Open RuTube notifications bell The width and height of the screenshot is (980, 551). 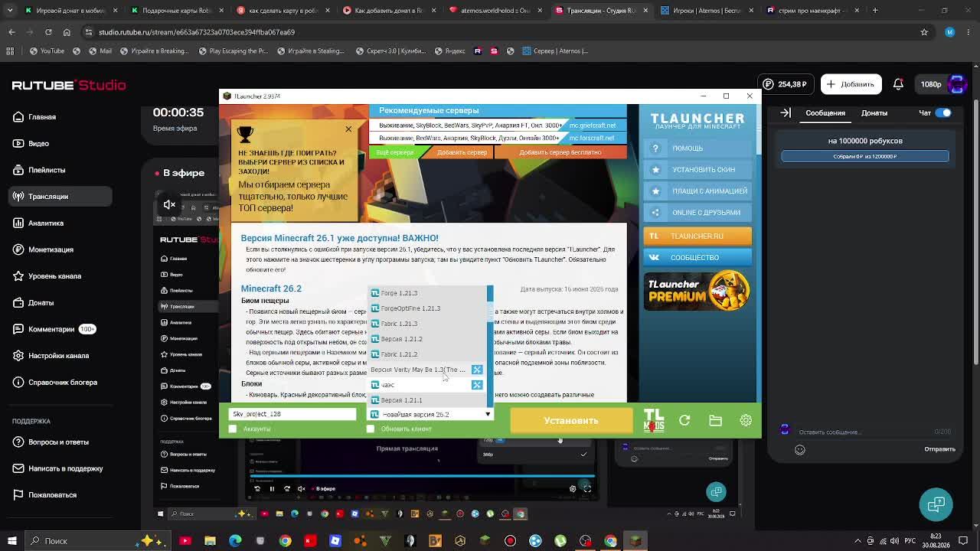click(898, 84)
